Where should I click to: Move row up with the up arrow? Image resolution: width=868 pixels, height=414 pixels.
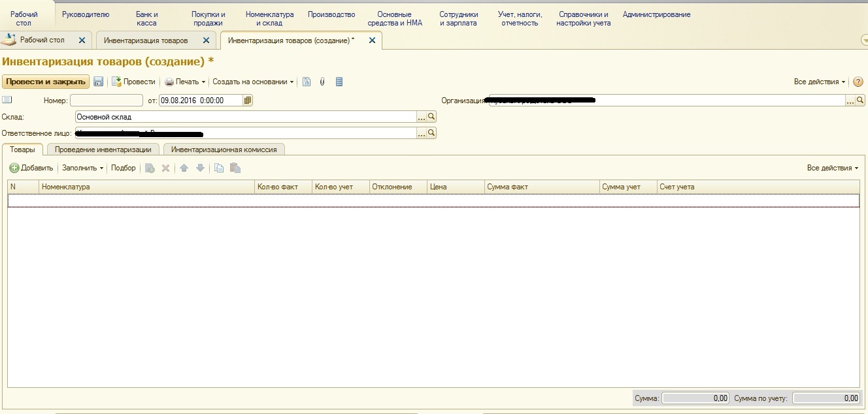coord(184,168)
